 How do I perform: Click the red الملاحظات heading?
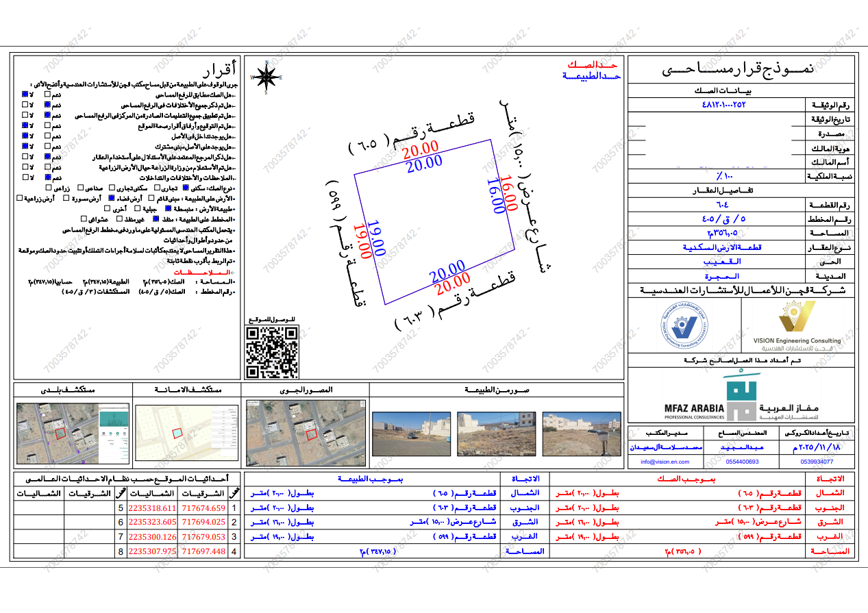point(203,272)
